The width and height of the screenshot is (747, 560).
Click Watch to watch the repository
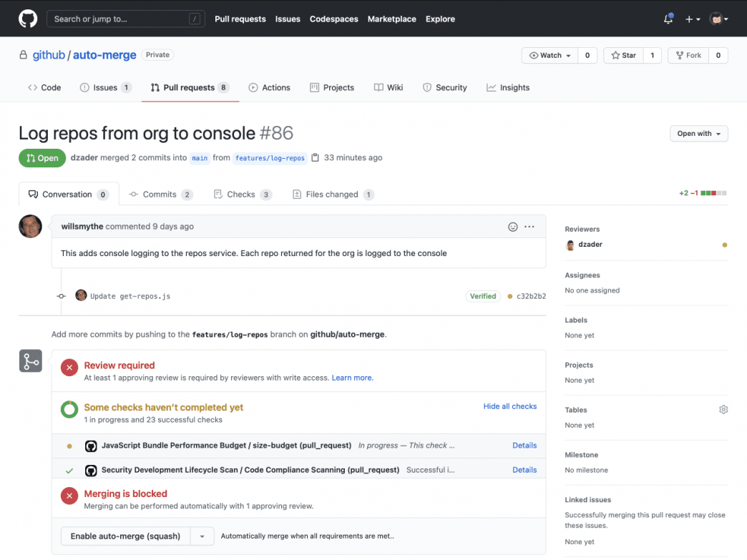point(549,55)
